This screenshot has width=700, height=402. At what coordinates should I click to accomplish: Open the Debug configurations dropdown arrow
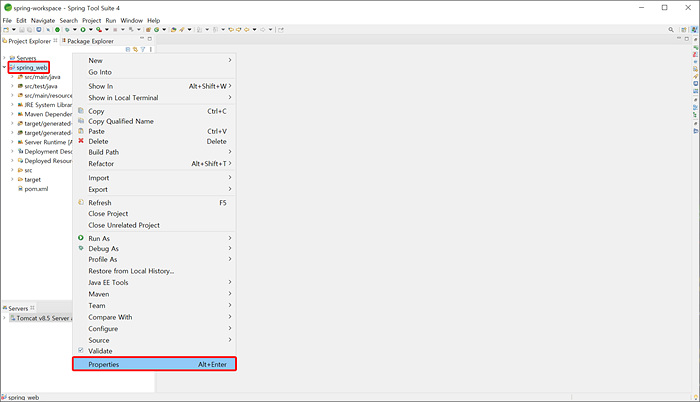[x=75, y=29]
